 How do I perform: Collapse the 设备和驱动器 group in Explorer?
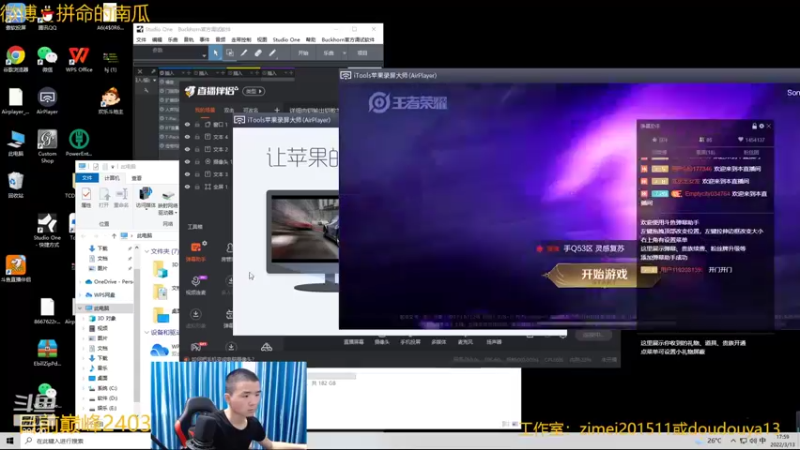coord(147,333)
